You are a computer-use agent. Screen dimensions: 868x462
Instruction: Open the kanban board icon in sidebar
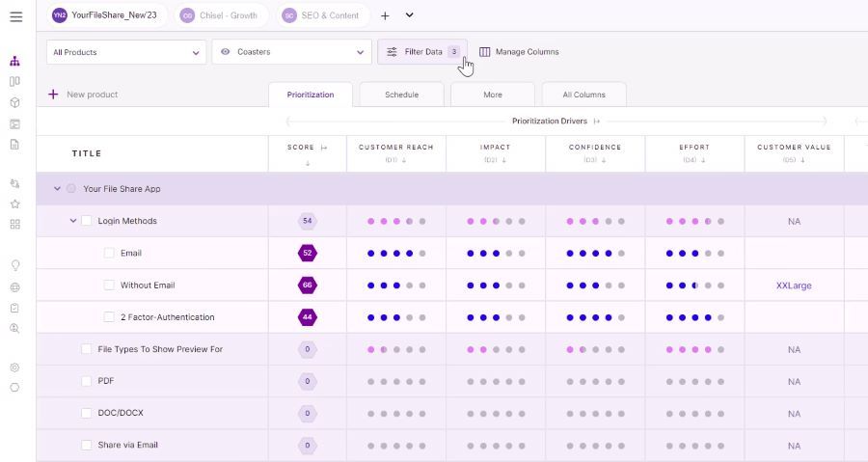(x=14, y=81)
